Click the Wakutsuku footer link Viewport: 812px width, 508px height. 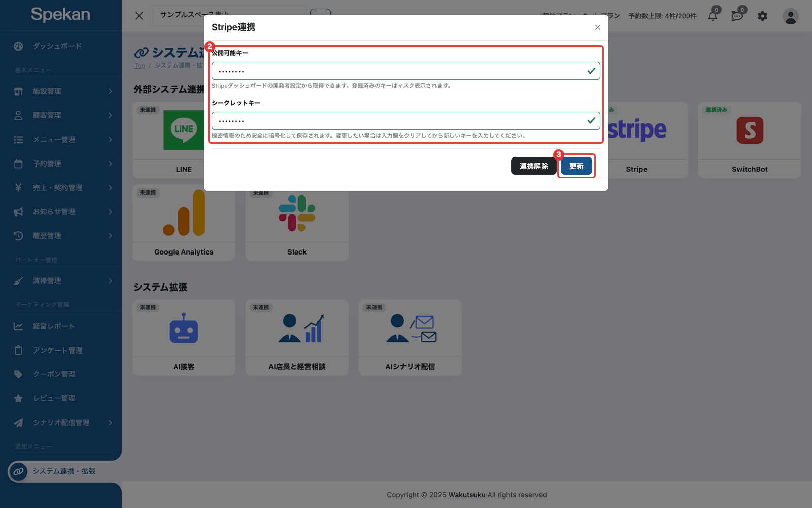click(x=467, y=495)
